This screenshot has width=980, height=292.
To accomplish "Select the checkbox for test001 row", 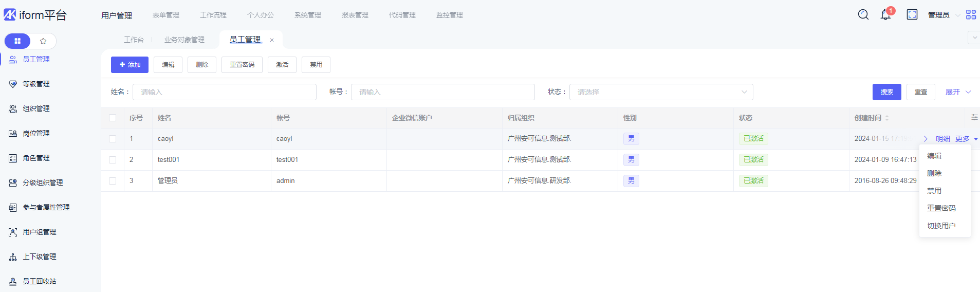I will coord(113,160).
